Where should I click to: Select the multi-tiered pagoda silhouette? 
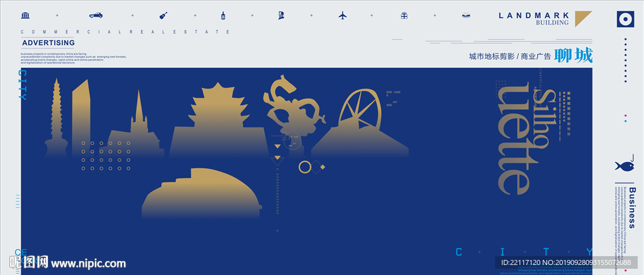click(56, 118)
